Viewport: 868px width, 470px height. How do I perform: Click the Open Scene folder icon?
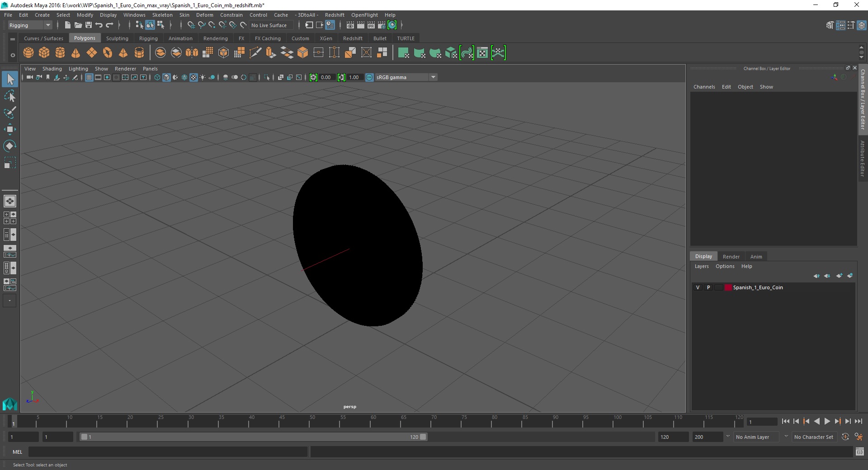coord(78,25)
